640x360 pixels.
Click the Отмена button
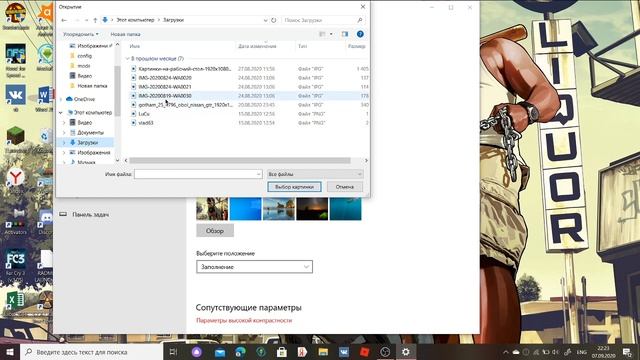coord(345,187)
